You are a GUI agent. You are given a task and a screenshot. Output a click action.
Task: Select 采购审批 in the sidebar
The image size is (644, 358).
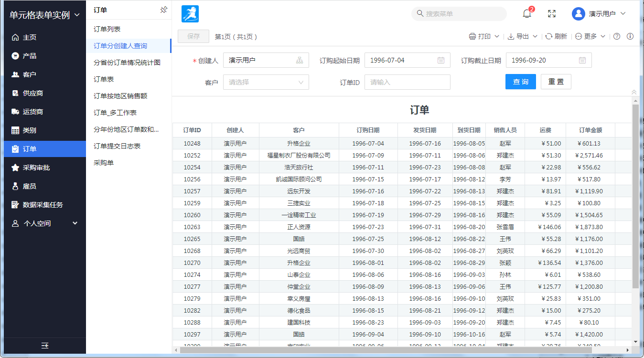tap(36, 168)
